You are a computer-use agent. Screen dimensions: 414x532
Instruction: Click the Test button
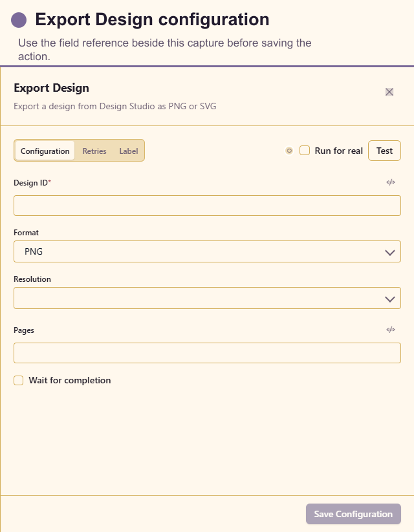coord(384,151)
